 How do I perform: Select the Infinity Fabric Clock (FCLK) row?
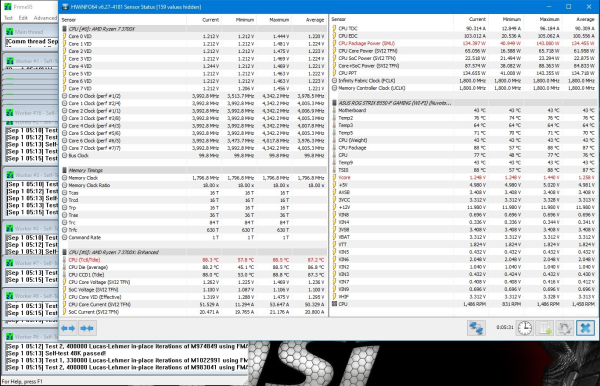[x=463, y=81]
